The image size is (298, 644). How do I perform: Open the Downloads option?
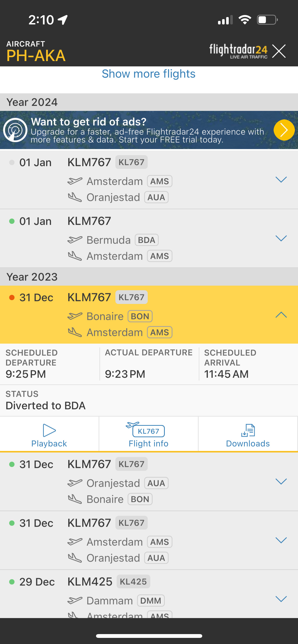point(248,434)
